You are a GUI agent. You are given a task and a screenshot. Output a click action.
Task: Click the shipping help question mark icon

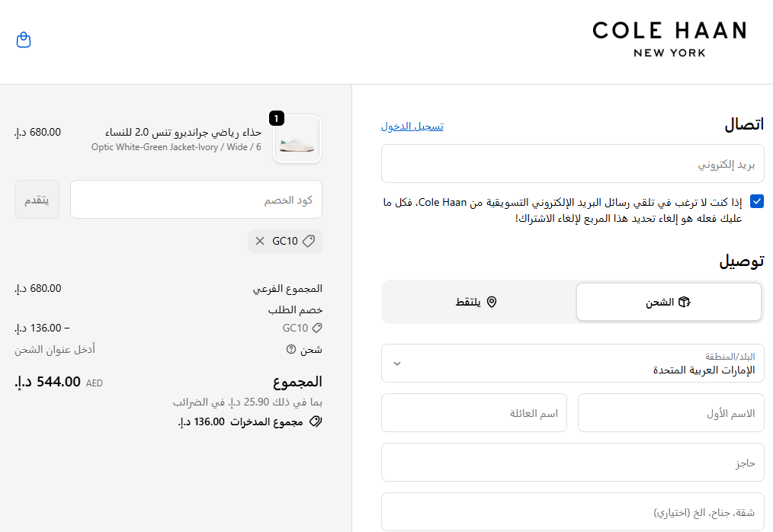click(291, 349)
